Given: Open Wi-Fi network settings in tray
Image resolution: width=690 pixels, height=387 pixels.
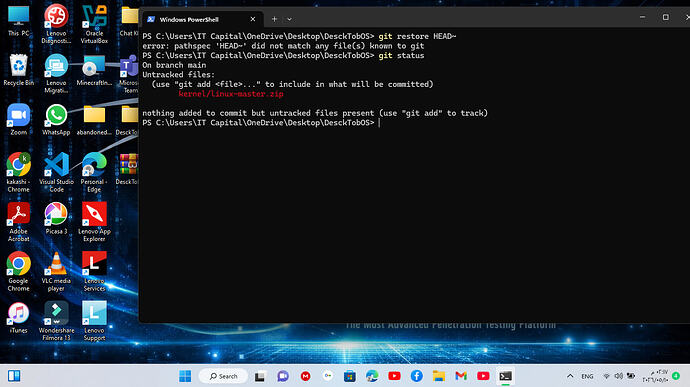Looking at the screenshot, I should coord(606,376).
